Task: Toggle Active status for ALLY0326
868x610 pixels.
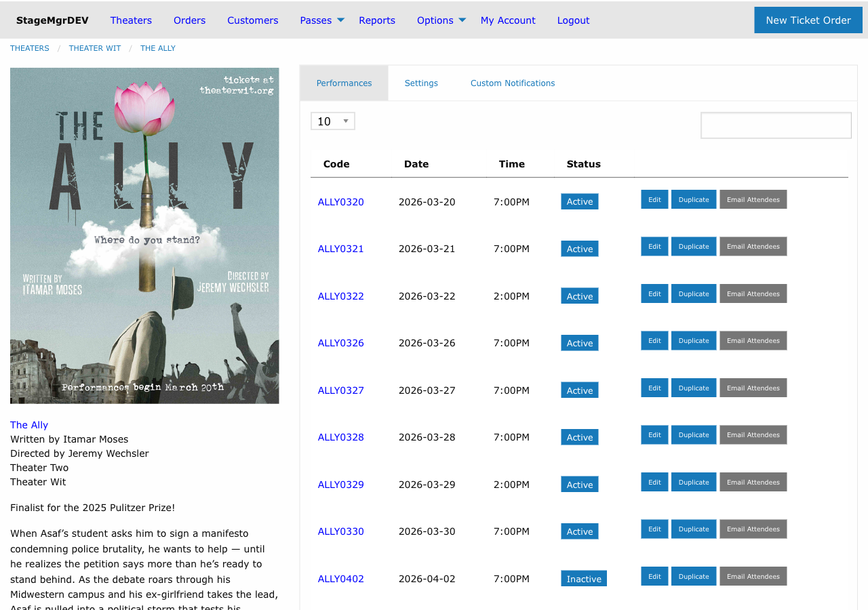Action: (580, 343)
